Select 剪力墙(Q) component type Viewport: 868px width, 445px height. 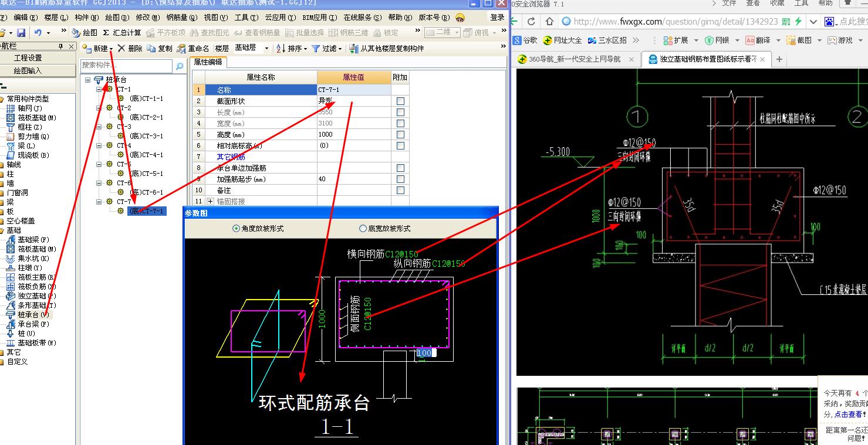(33, 137)
